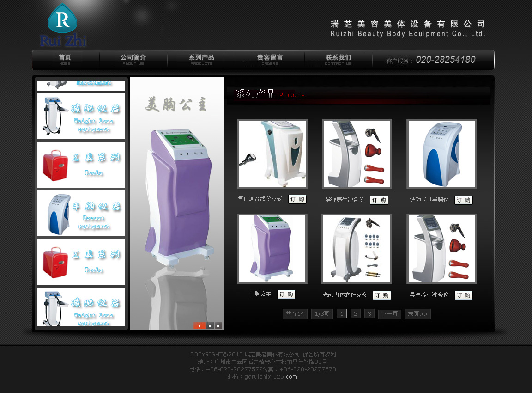This screenshot has width=532, height=393.
Task: Switch to slideshow slide 2
Action: pyautogui.click(x=210, y=325)
